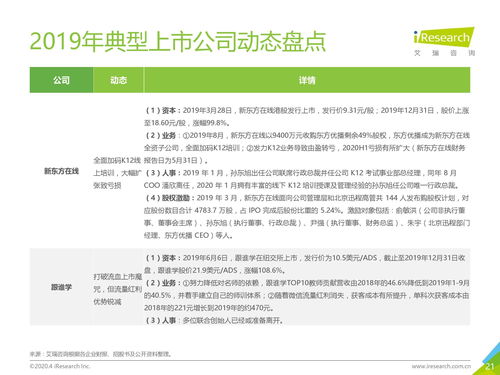Select the 公司 column header
Image resolution: width=500 pixels, height=375 pixels.
click(x=61, y=80)
